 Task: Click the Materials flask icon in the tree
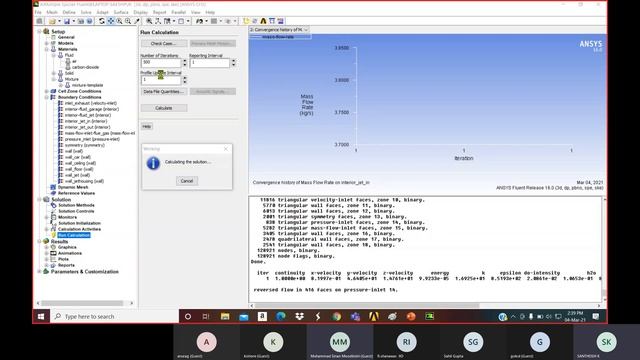[53, 49]
